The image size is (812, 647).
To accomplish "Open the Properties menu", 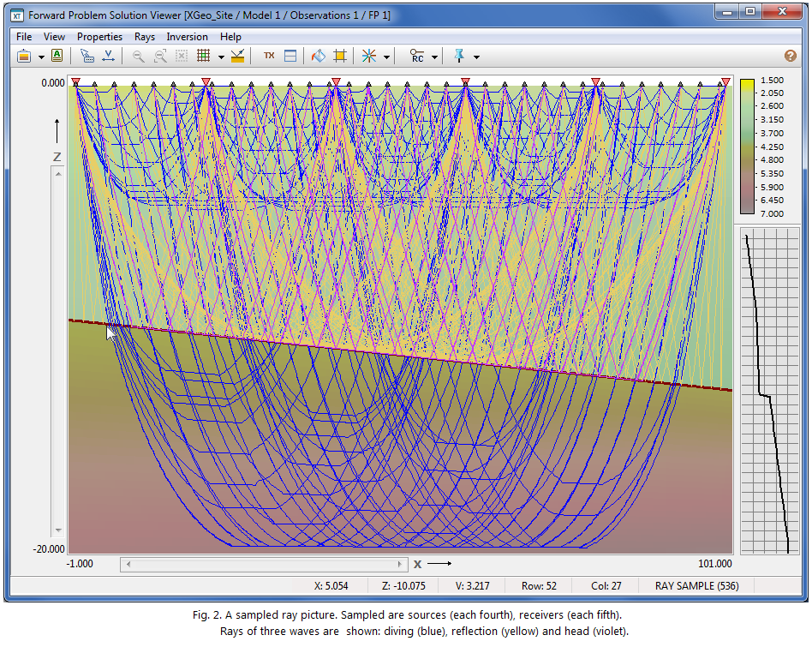I will [100, 37].
